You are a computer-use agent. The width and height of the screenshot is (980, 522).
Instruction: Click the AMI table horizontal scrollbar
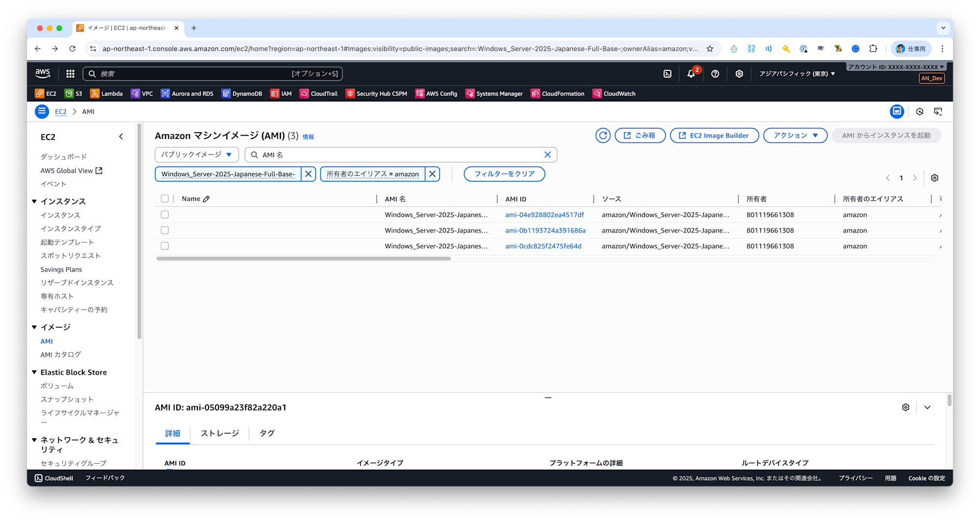click(303, 259)
